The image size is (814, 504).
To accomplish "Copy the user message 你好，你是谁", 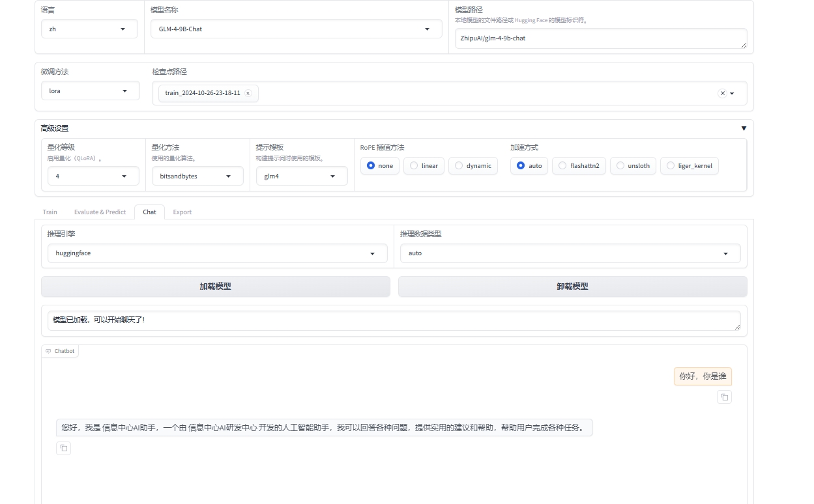I will pyautogui.click(x=724, y=397).
